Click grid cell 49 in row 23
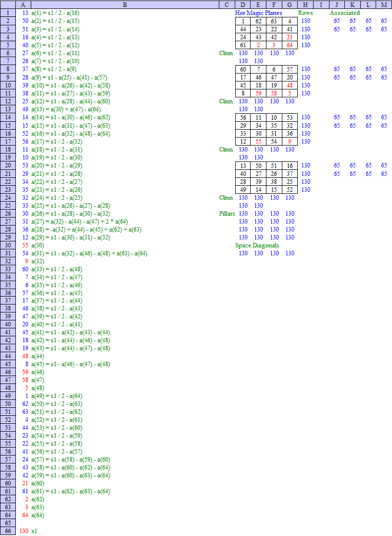Screen dimensions: 392x536 [x=243, y=190]
